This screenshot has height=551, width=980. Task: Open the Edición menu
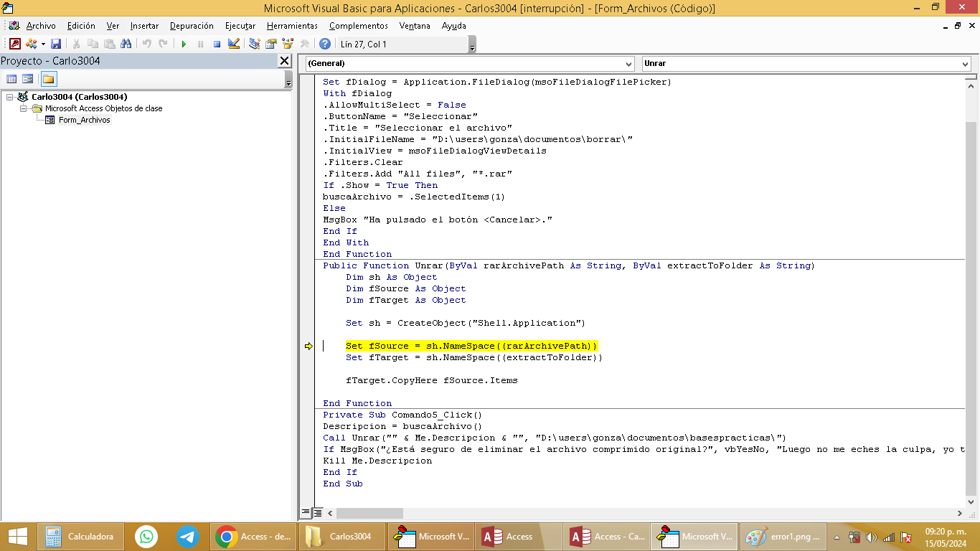tap(81, 26)
